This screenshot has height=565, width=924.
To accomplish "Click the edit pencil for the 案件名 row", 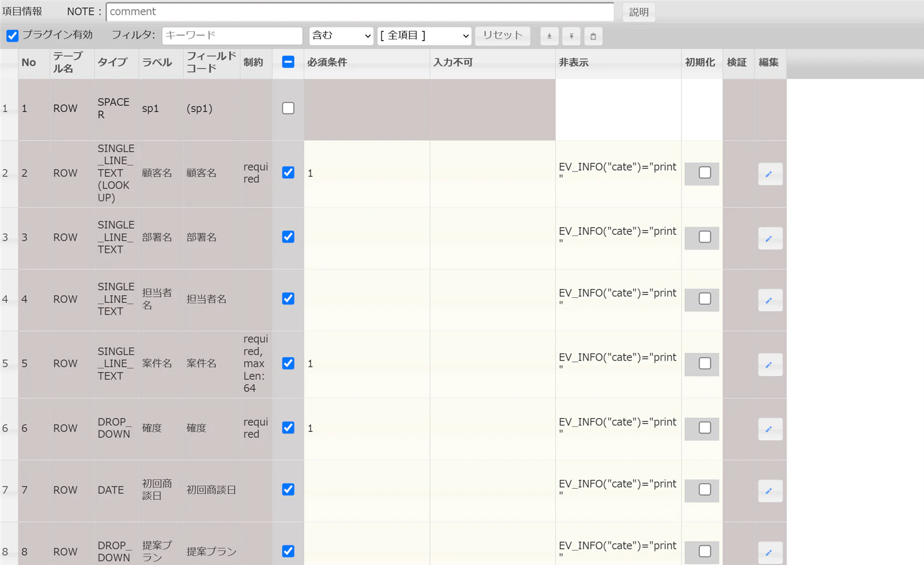I will pos(770,365).
